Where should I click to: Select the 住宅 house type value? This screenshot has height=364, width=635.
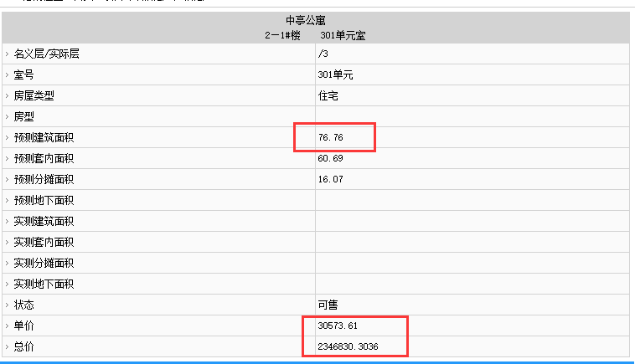328,96
